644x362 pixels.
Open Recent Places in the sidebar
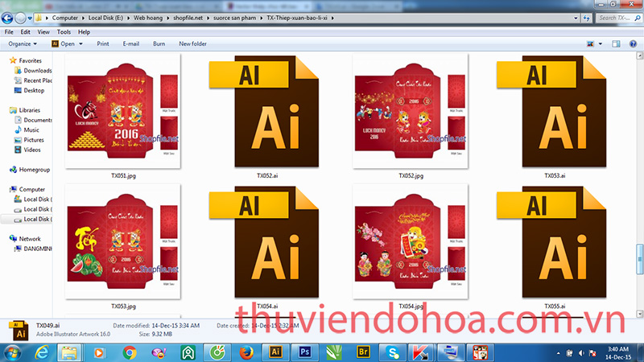(33, 80)
